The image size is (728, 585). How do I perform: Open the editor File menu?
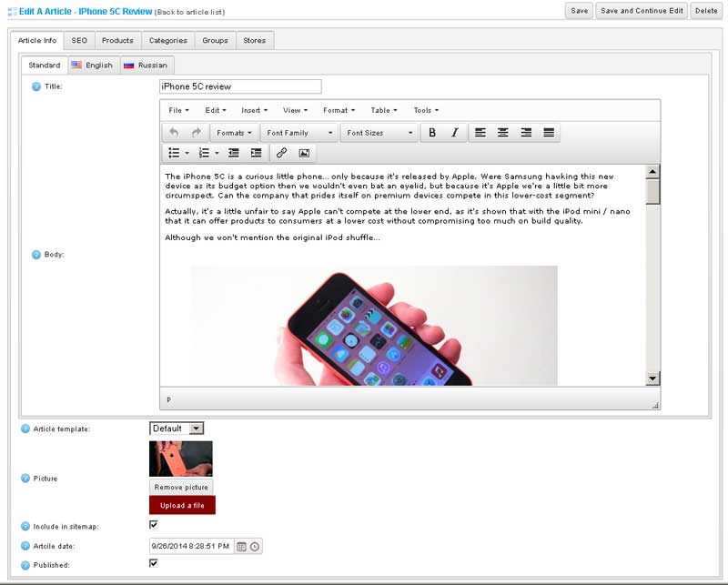point(178,110)
